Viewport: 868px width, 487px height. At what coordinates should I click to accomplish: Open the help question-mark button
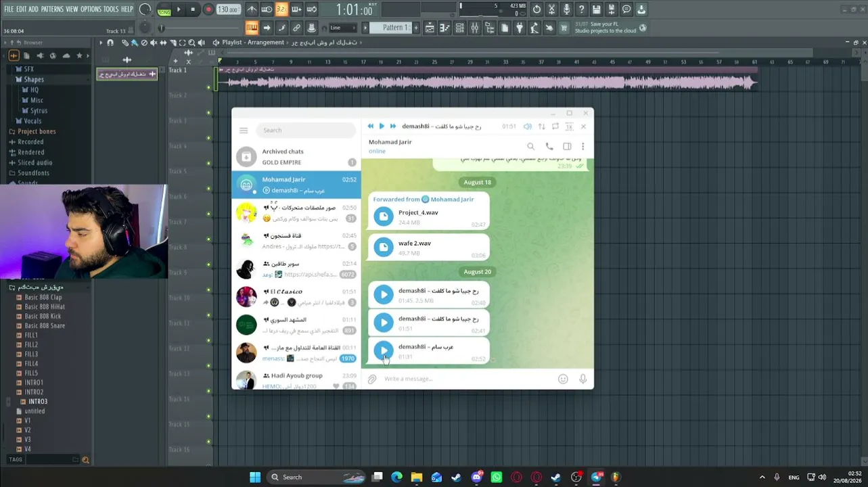tap(582, 9)
